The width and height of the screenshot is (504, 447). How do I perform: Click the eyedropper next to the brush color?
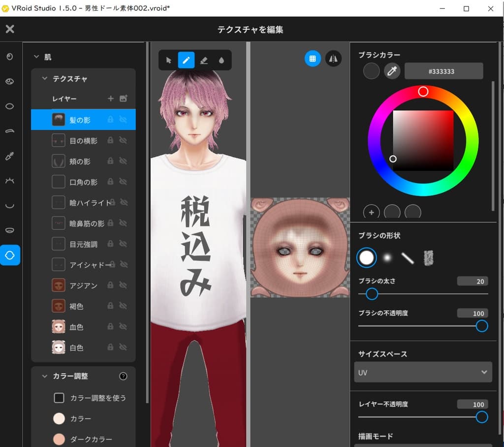[391, 71]
